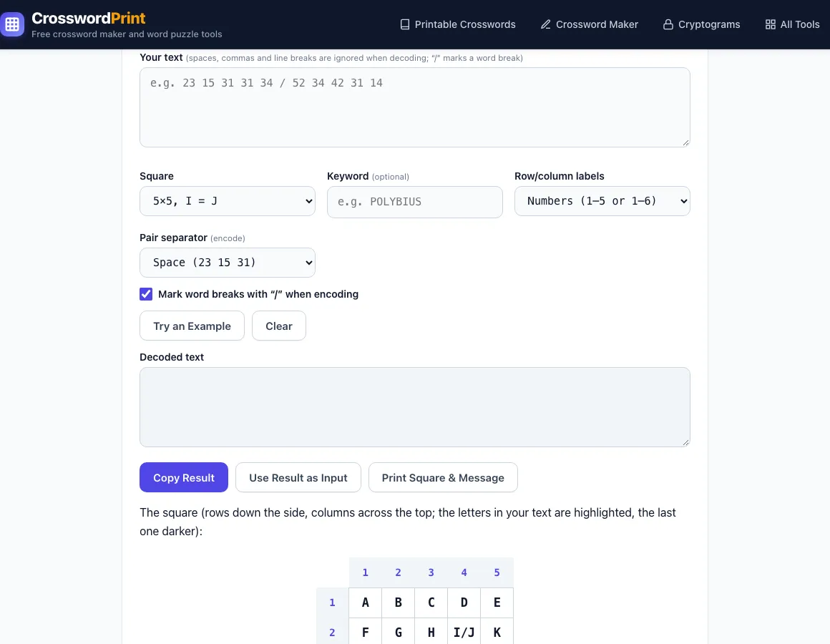Open the Cryptograms menu link

click(701, 24)
